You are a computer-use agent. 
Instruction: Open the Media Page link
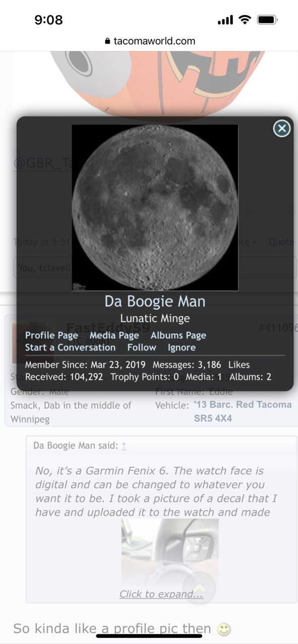tap(114, 335)
